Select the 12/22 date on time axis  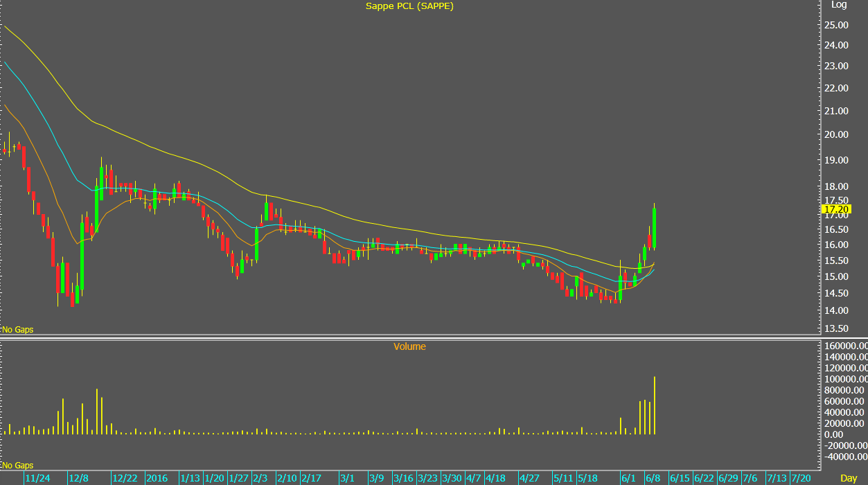point(125,479)
